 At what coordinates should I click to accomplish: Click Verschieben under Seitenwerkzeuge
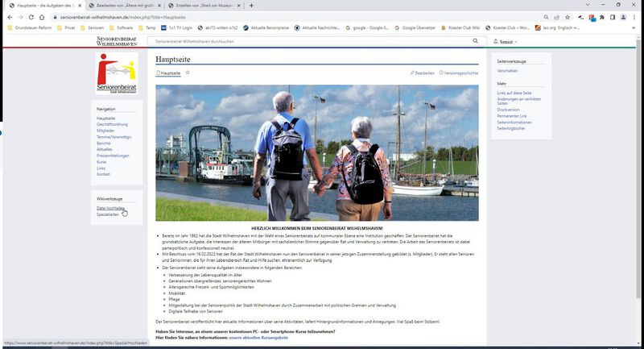coord(507,71)
